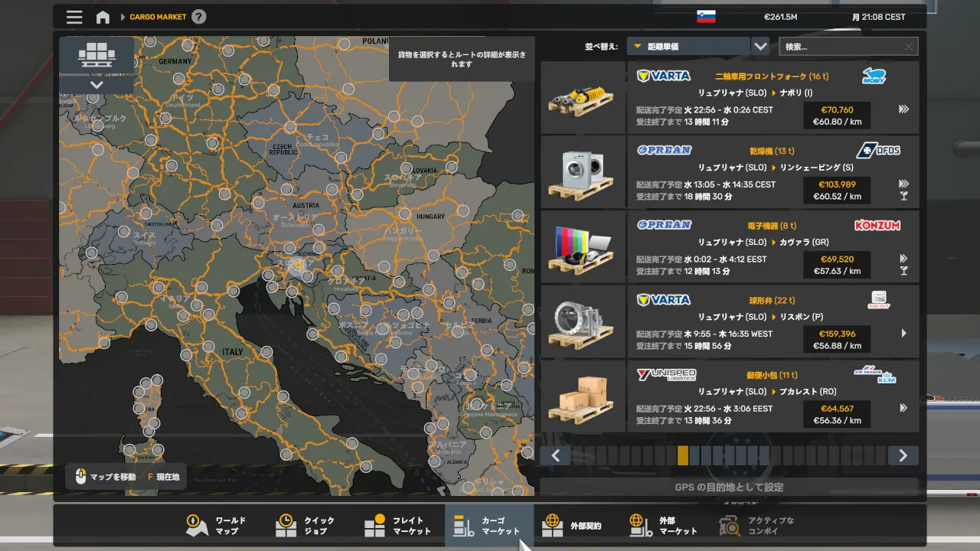Image resolution: width=980 pixels, height=551 pixels.
Task: Go to the home screen icon
Action: [103, 17]
